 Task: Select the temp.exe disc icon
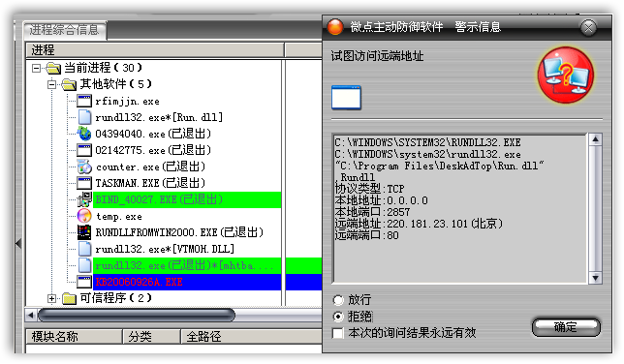click(x=84, y=216)
